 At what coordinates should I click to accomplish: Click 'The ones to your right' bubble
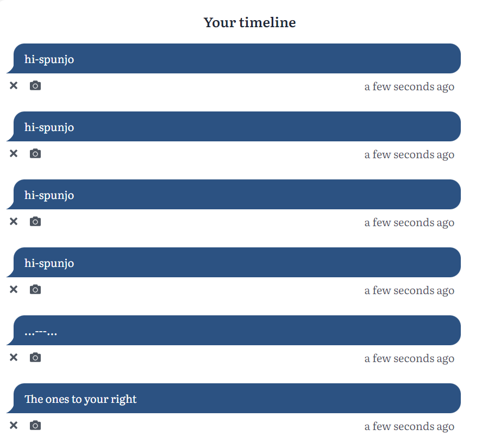coord(234,398)
